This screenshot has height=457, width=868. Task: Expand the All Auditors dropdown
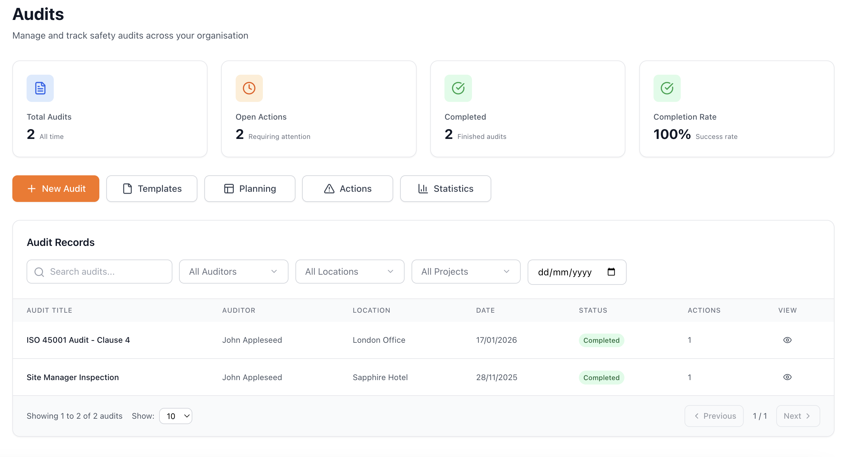pyautogui.click(x=233, y=271)
